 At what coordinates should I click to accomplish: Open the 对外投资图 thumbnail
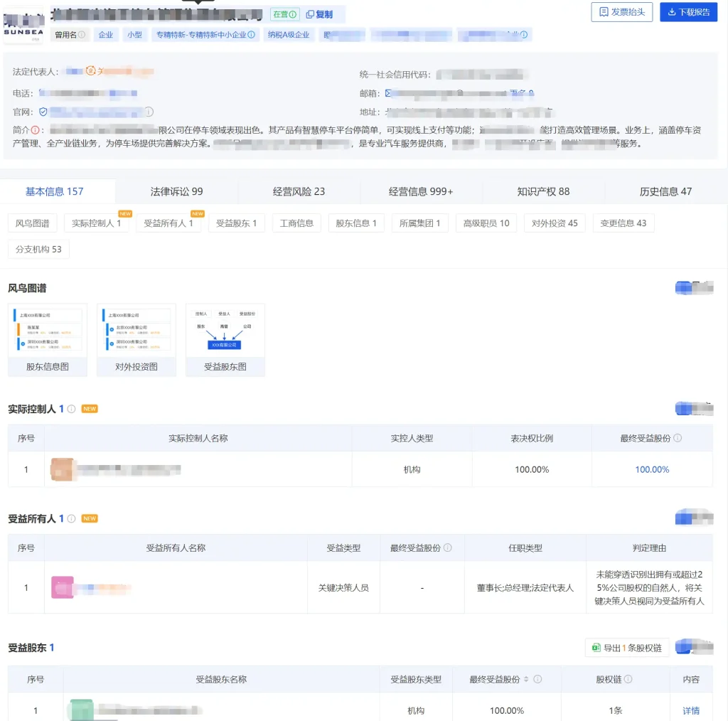coord(136,340)
